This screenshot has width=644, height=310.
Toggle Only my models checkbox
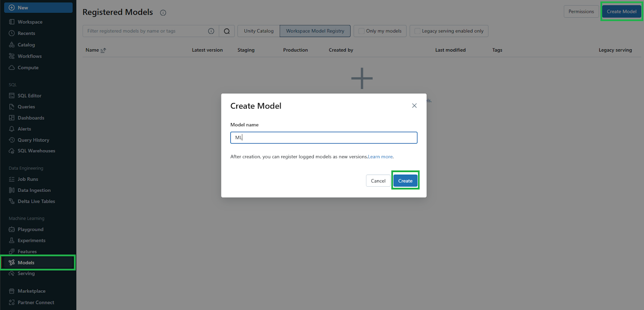pos(361,31)
